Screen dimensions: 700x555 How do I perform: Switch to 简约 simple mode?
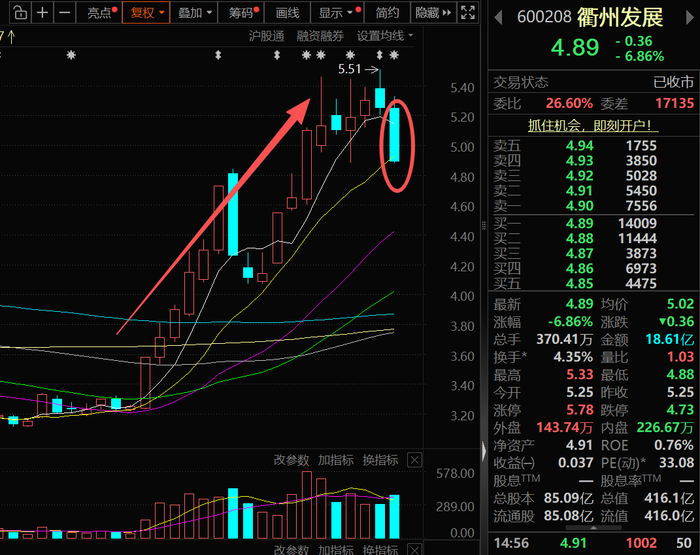click(387, 13)
